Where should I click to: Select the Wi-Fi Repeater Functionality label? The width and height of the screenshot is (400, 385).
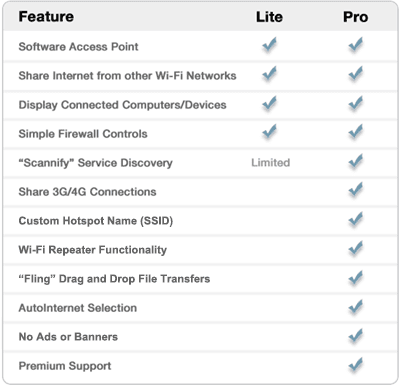(x=93, y=250)
